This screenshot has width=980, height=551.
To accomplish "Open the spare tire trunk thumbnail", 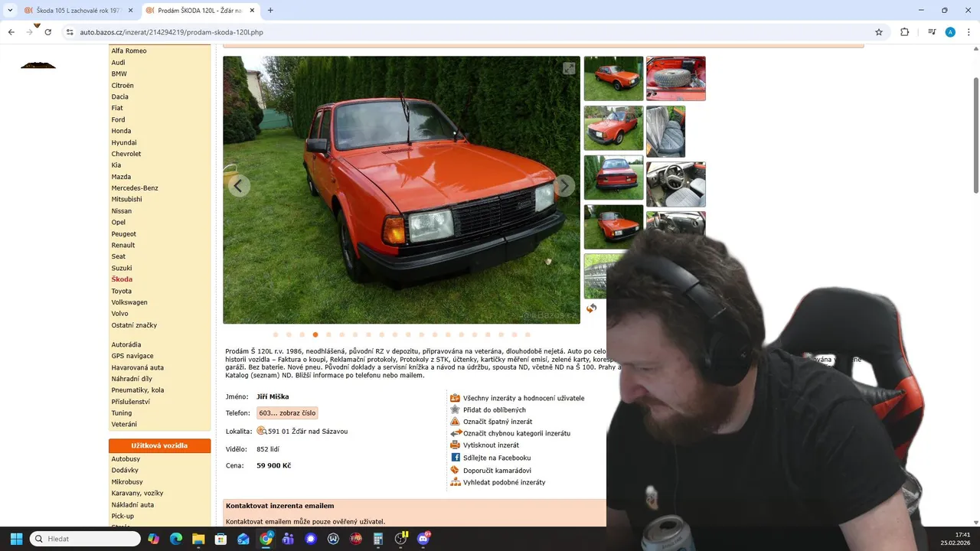I will pyautogui.click(x=675, y=78).
